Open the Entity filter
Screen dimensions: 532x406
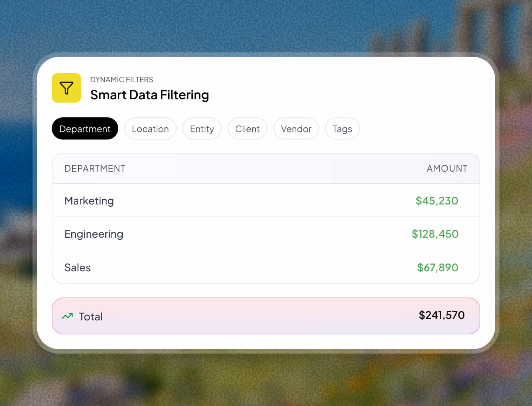(202, 128)
